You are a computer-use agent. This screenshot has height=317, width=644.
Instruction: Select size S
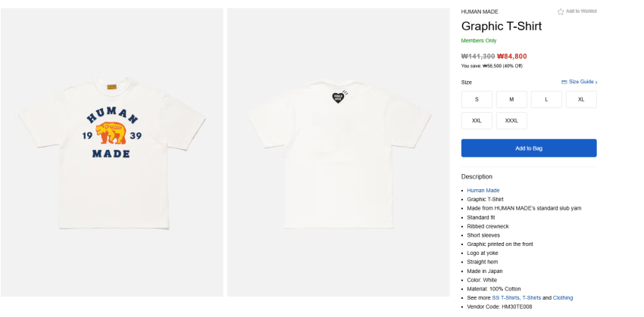(x=477, y=99)
